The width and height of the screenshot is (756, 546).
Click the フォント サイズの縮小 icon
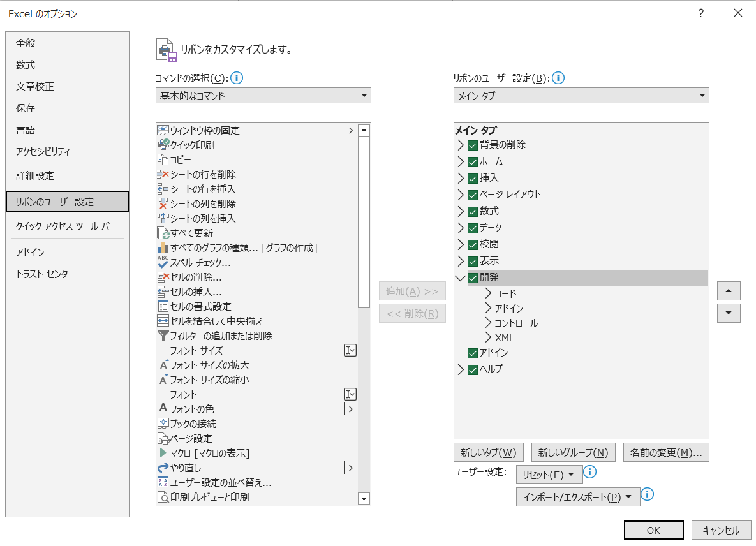pyautogui.click(x=163, y=380)
